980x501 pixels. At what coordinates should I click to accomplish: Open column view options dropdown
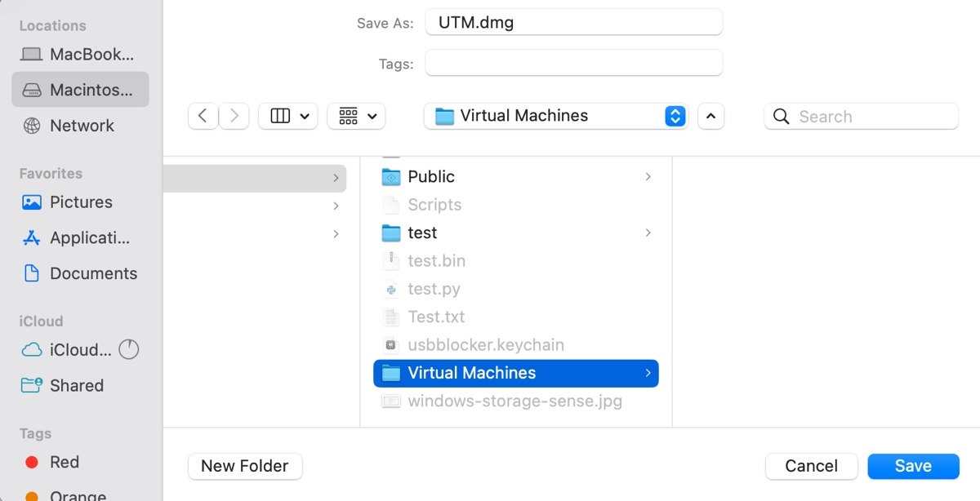pyautogui.click(x=288, y=116)
